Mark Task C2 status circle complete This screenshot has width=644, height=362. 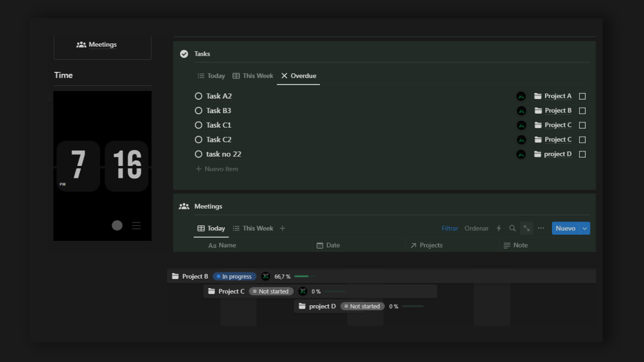199,140
